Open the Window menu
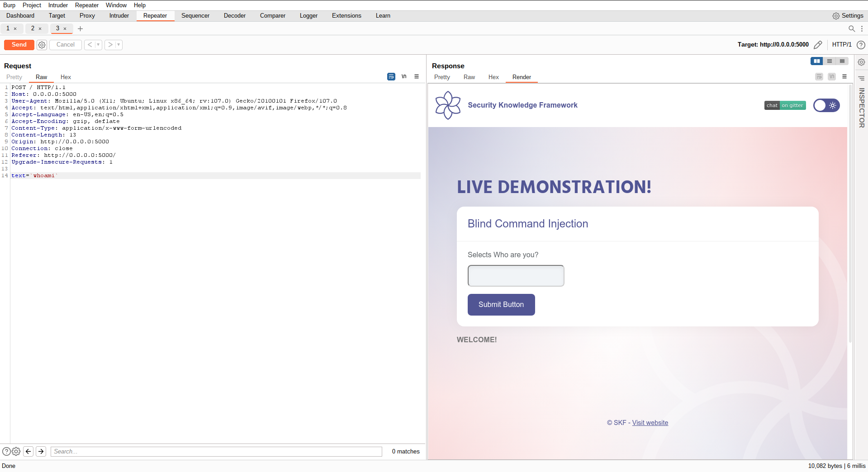This screenshot has width=868, height=472. point(116,5)
